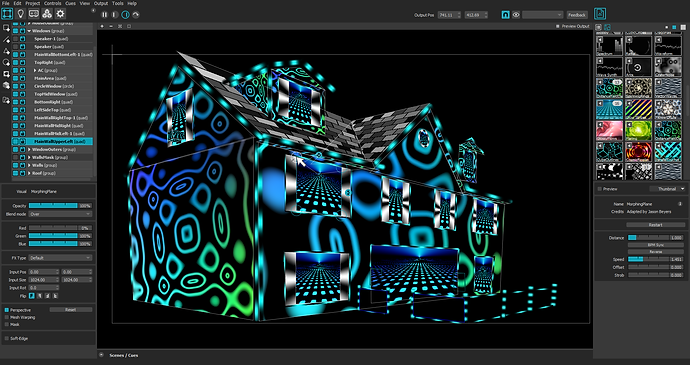
Task: Click the BPM Sync button
Action: click(x=655, y=245)
